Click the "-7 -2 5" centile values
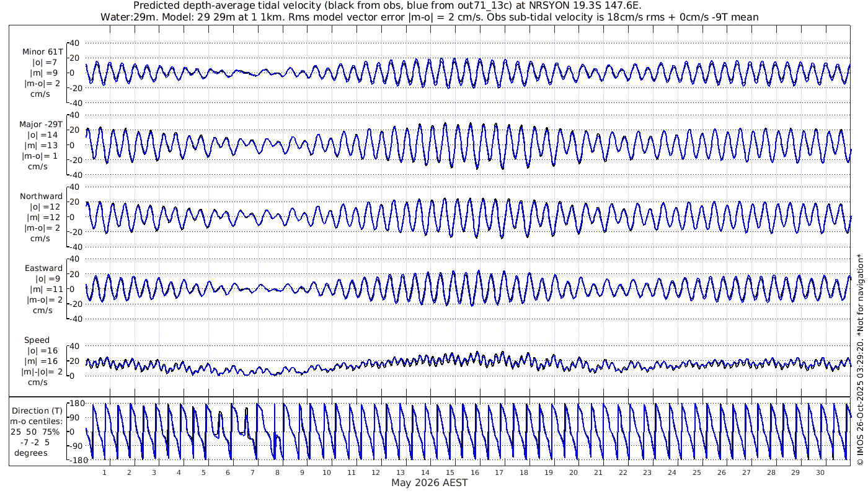The image size is (868, 496). tap(34, 443)
